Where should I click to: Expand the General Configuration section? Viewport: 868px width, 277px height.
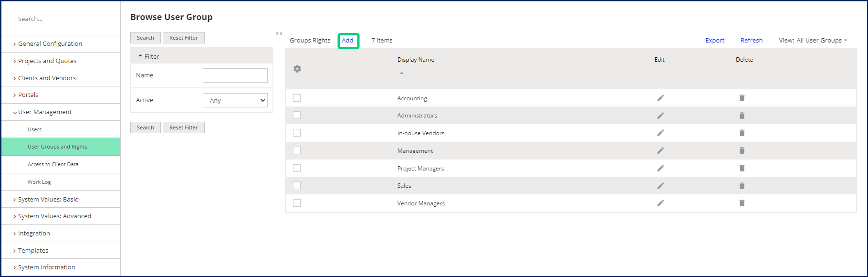coord(50,43)
